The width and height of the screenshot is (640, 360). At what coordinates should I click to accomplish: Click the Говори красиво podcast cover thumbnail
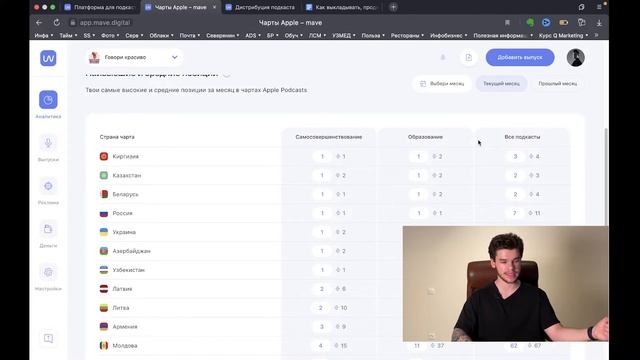click(94, 58)
